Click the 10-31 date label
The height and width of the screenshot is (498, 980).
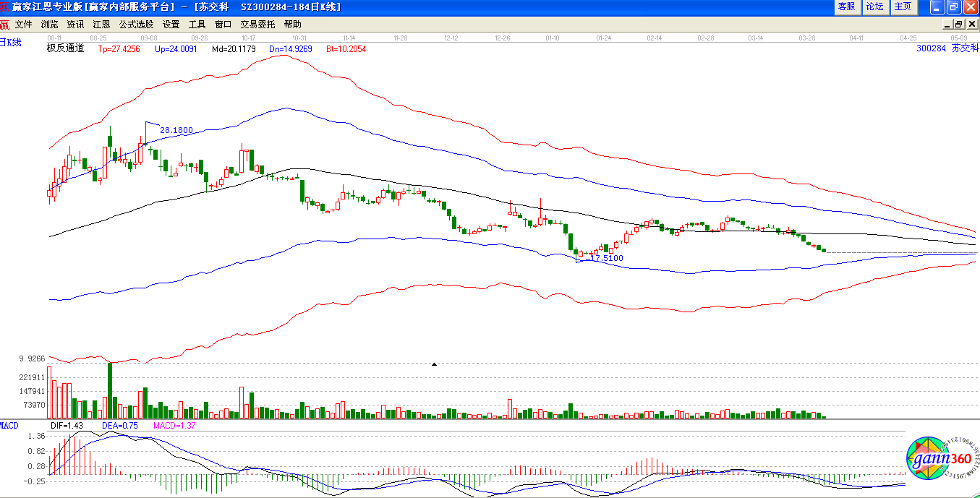[299, 37]
